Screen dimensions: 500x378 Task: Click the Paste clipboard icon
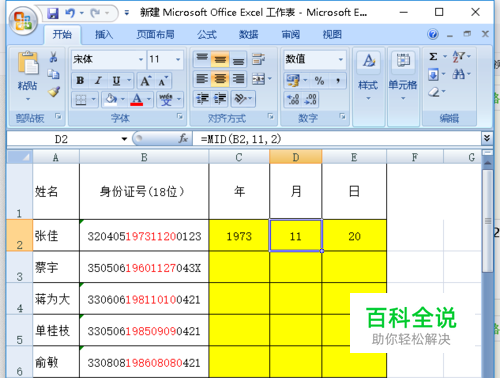[28, 63]
